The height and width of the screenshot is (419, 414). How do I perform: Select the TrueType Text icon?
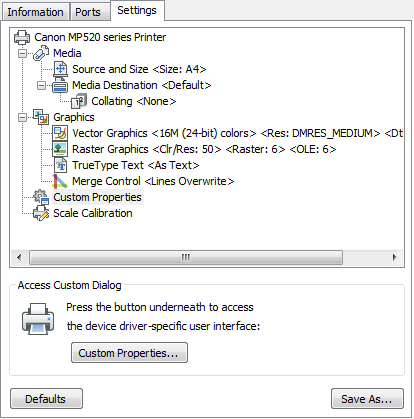60,165
